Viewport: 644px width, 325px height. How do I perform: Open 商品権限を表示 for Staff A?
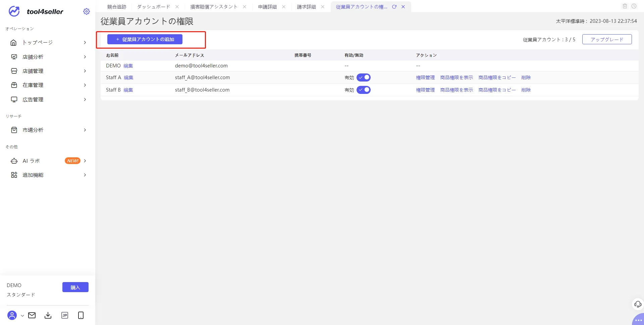pos(457,77)
